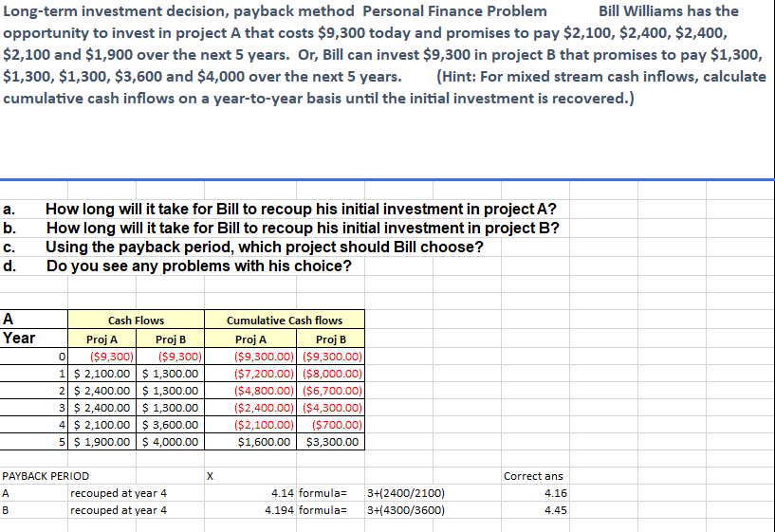Select the year 5 Proj B cell $ 4,000.00

pyautogui.click(x=171, y=442)
